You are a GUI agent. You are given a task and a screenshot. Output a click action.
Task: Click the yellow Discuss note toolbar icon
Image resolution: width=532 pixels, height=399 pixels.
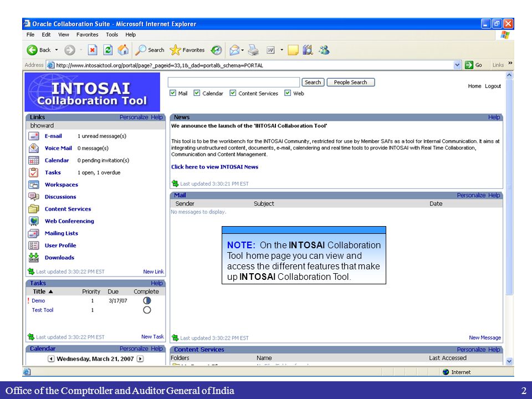[293, 50]
